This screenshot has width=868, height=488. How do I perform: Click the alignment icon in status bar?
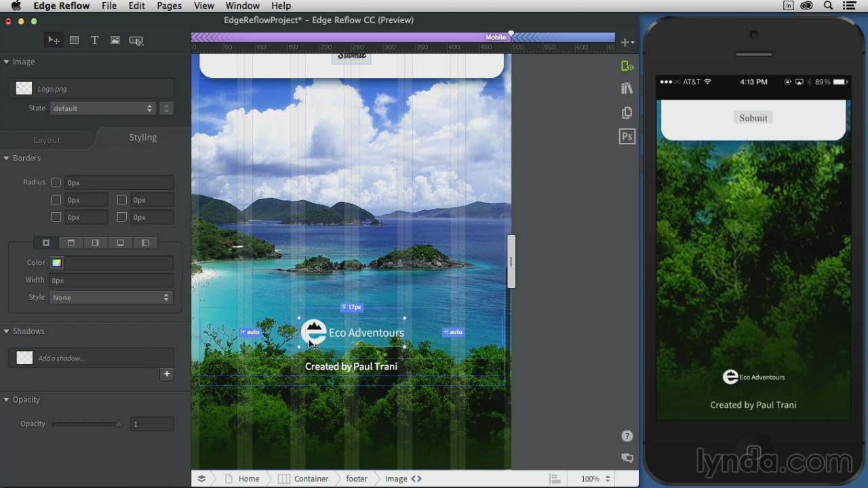(x=555, y=479)
